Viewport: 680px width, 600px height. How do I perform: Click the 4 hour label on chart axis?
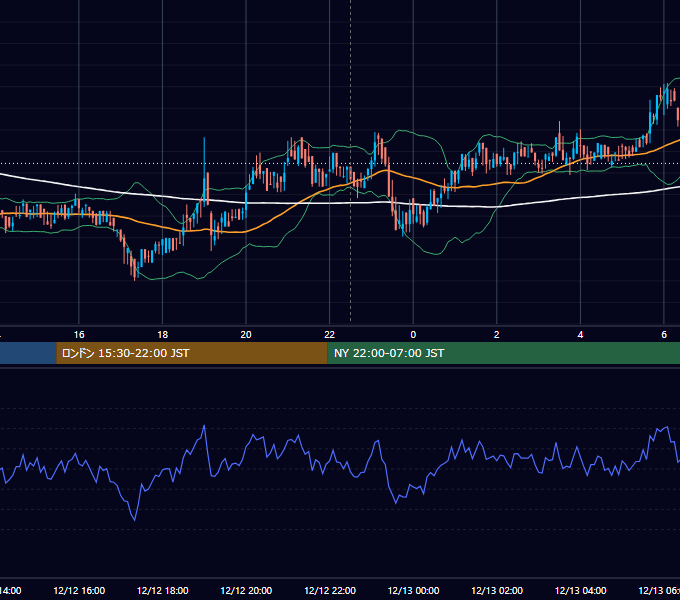(580, 335)
